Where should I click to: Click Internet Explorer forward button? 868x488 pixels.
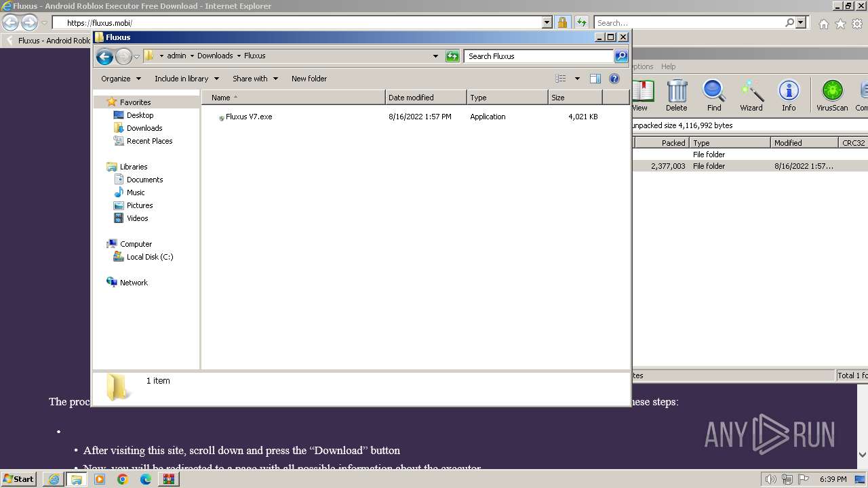[29, 22]
